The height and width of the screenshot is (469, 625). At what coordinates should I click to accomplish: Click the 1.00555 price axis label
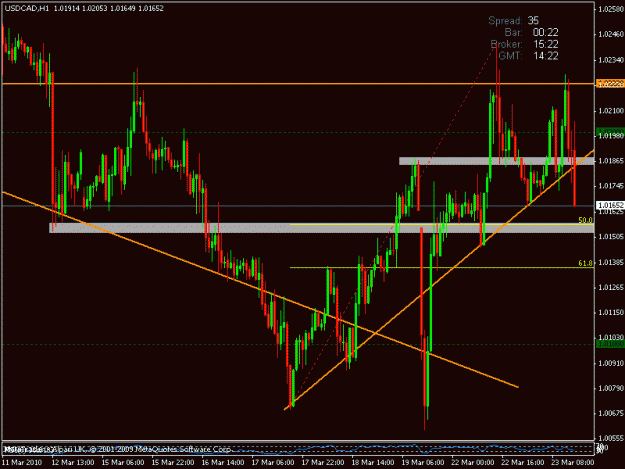click(x=610, y=438)
